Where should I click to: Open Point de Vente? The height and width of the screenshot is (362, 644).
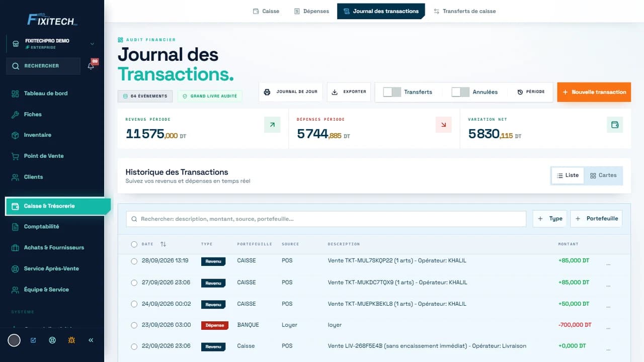click(x=44, y=156)
